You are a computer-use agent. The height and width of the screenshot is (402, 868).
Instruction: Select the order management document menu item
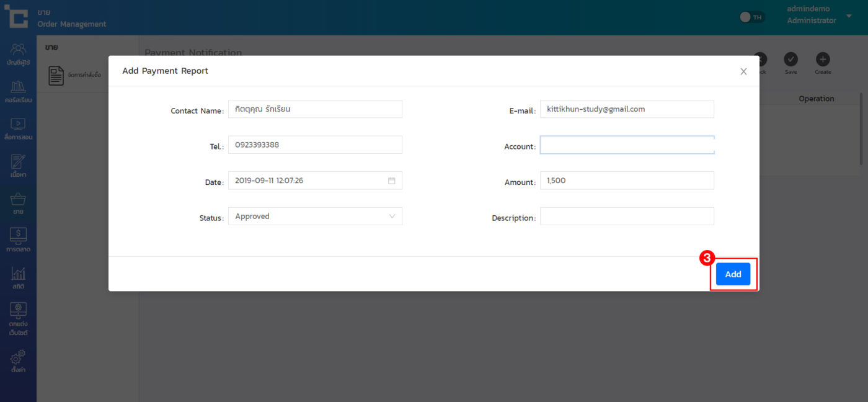(74, 75)
